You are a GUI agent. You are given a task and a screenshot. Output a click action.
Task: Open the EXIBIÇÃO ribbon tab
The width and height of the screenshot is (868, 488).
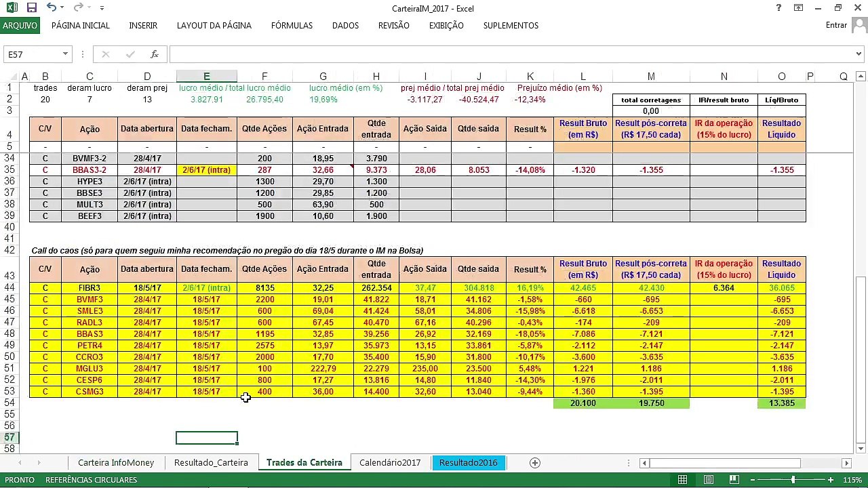446,26
